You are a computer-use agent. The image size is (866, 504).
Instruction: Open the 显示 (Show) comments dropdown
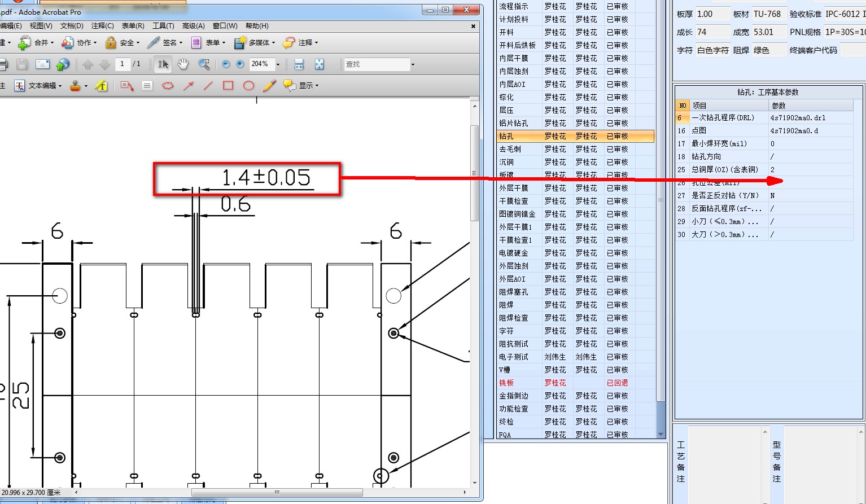301,86
